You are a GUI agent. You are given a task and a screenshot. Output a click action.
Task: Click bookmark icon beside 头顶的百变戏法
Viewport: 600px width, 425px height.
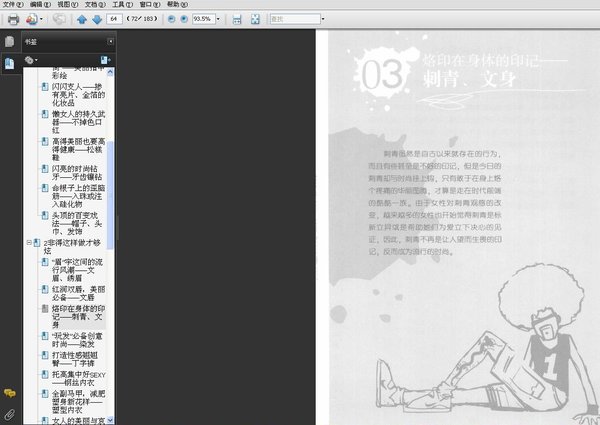coord(45,215)
